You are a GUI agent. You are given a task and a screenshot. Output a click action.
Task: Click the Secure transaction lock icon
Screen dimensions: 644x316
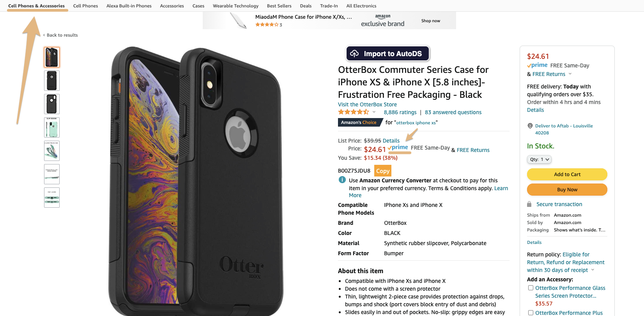529,204
